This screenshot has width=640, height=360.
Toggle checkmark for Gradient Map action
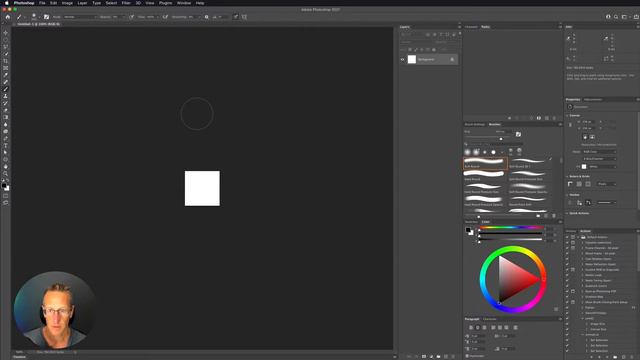pyautogui.click(x=567, y=297)
